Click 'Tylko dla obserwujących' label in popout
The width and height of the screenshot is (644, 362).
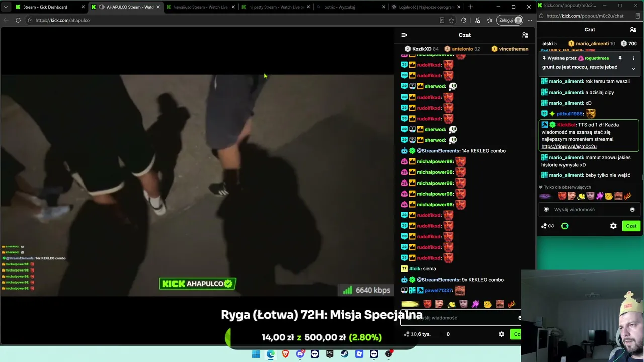tap(567, 187)
